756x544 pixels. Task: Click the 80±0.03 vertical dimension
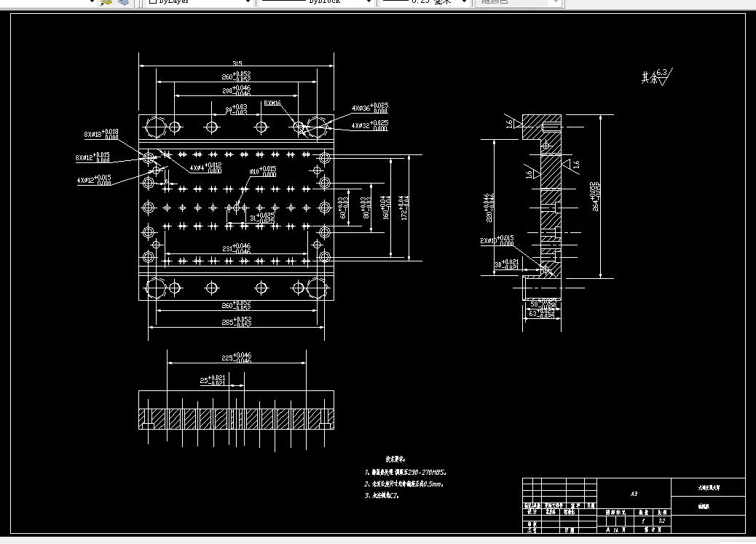pyautogui.click(x=366, y=208)
